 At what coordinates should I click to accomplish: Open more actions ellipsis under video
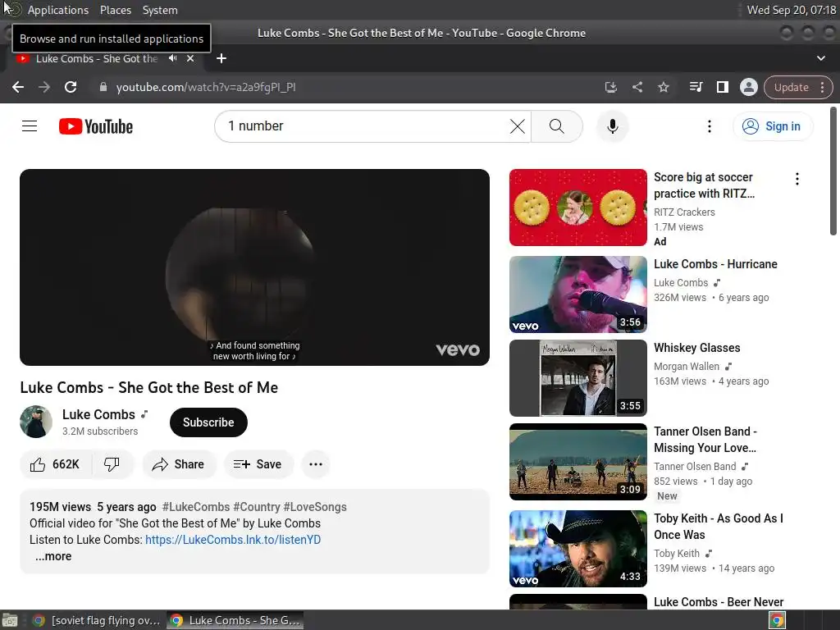(x=316, y=464)
